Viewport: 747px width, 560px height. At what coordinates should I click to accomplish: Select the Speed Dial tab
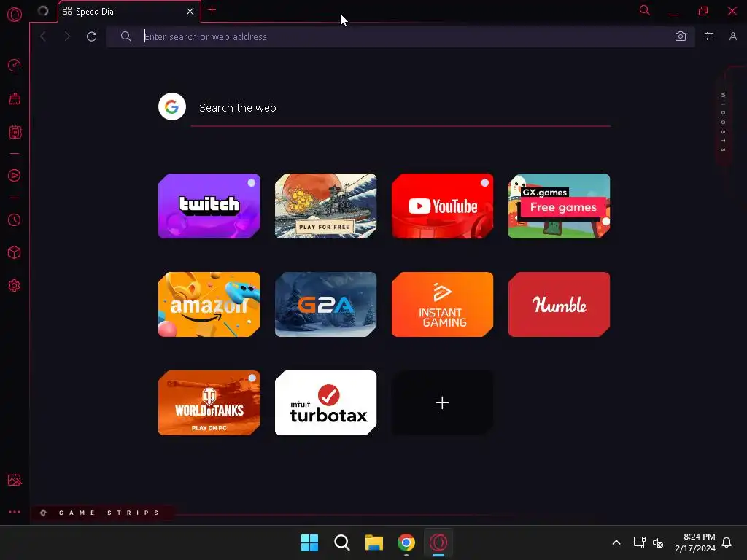tap(129, 12)
